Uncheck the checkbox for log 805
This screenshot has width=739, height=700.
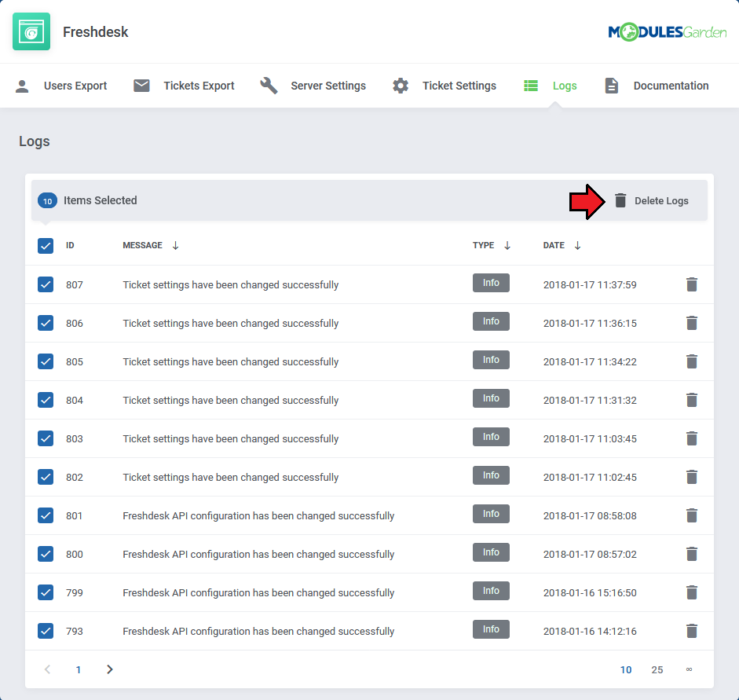(x=46, y=361)
